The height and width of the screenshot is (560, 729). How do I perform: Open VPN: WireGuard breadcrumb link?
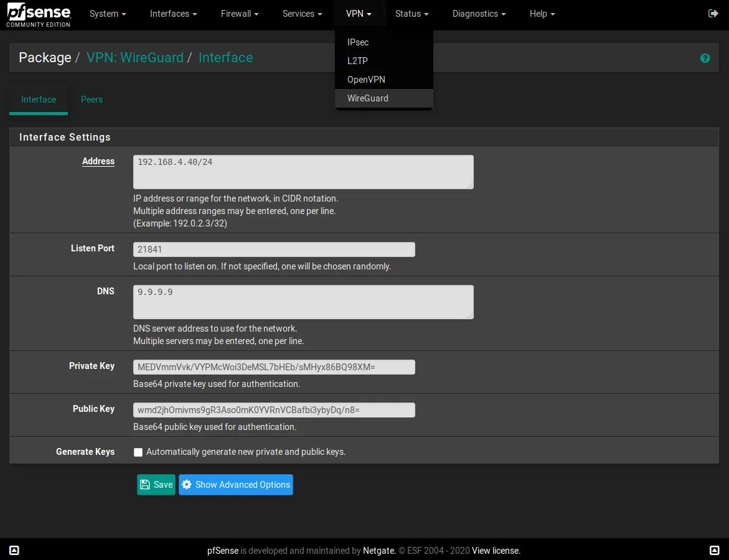point(135,58)
